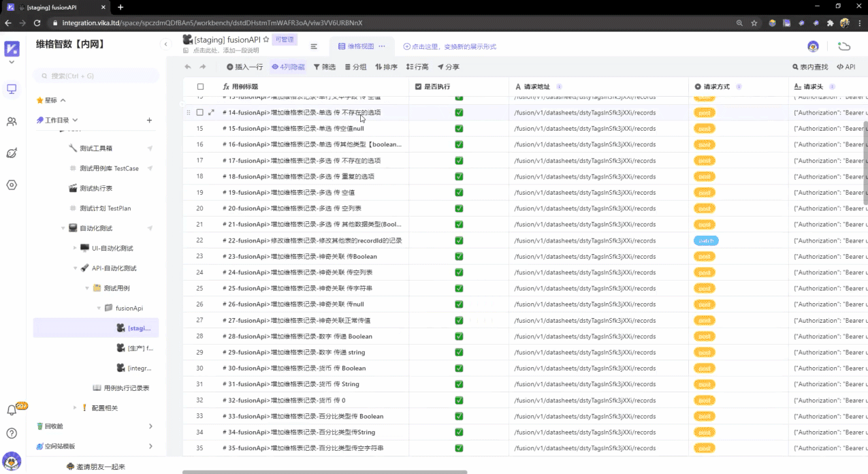Click the Vika space logo
This screenshot has width=868, height=474.
[12, 48]
